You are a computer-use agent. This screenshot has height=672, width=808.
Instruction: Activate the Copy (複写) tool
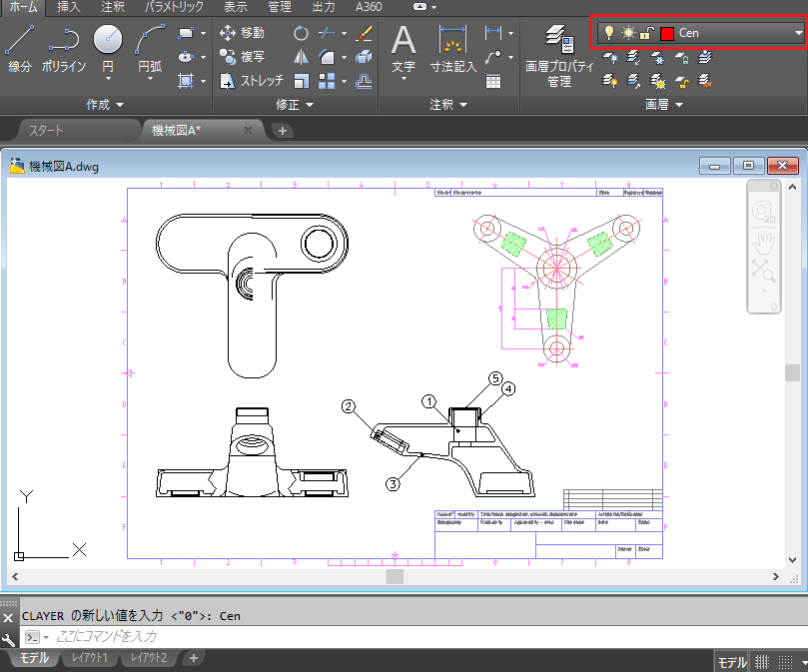(x=242, y=56)
